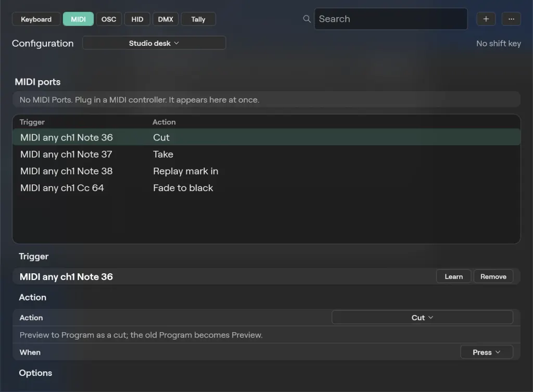This screenshot has height=392, width=533.
Task: Click the Trigger column header
Action: tap(32, 122)
